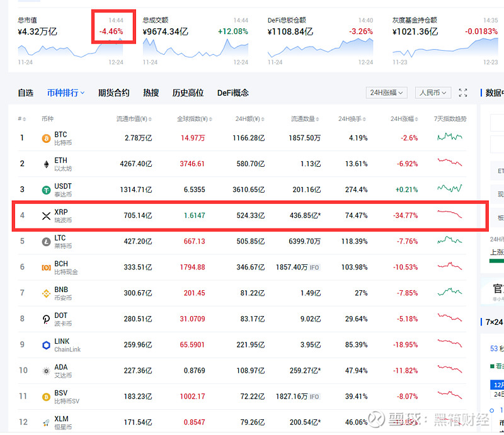Screen dimensions: 504x435
Task: Click the ADA Cardano logo icon
Action: coord(46,371)
